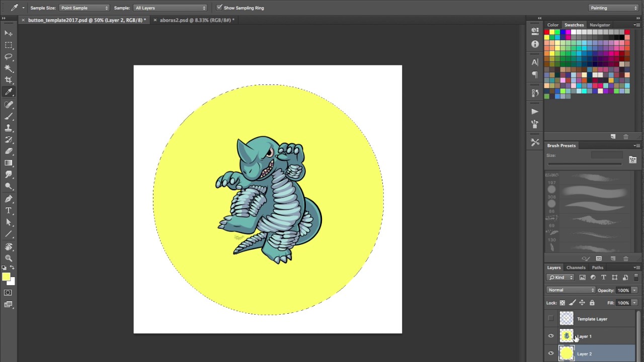Toggle layer filtering switch on or off
Image resolution: width=644 pixels, height=362 pixels.
[636, 277]
